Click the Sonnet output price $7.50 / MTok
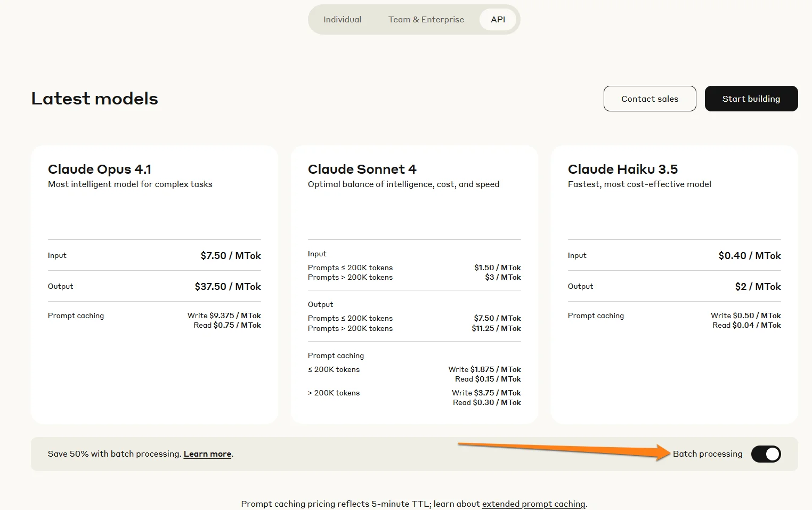The image size is (812, 510). pyautogui.click(x=498, y=318)
